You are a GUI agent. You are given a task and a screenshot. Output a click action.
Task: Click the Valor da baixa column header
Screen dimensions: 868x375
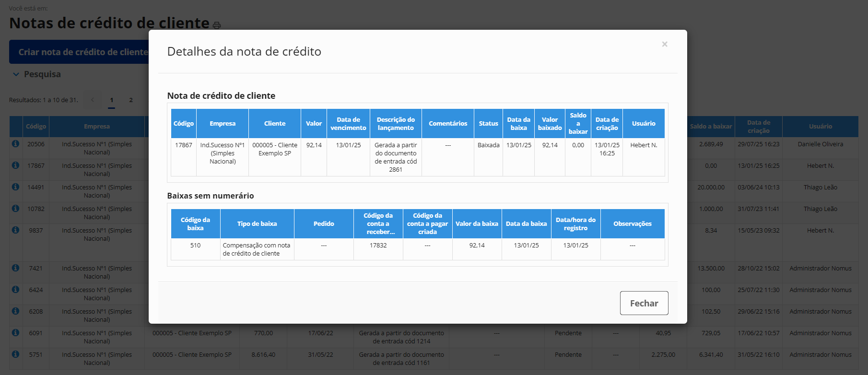477,224
